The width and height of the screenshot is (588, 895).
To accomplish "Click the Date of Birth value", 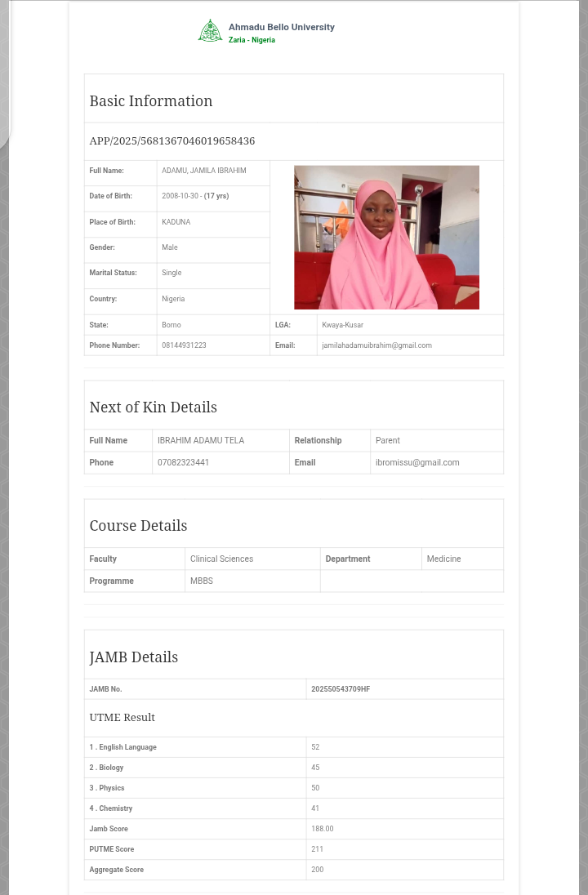I will pyautogui.click(x=195, y=196).
